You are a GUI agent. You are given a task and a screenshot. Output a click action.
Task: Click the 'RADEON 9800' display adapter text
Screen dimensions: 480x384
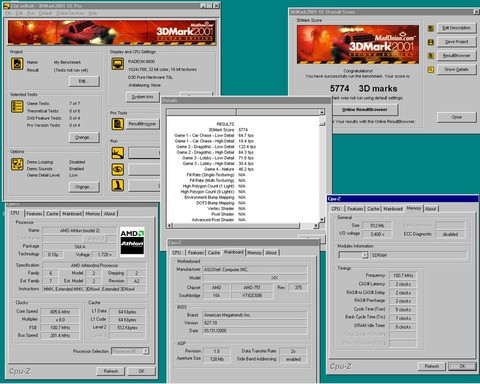coord(141,62)
